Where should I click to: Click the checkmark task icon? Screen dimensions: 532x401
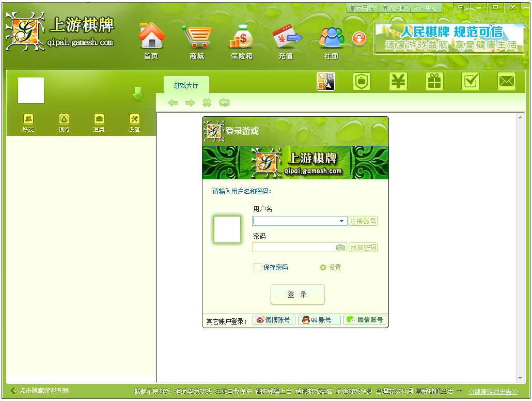471,82
